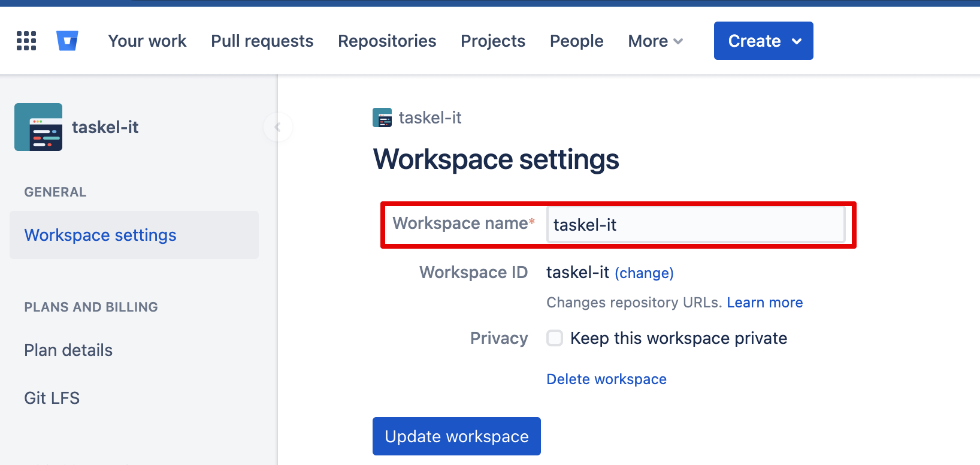Enable Keep this workspace private checkbox
The height and width of the screenshot is (465, 980).
555,338
